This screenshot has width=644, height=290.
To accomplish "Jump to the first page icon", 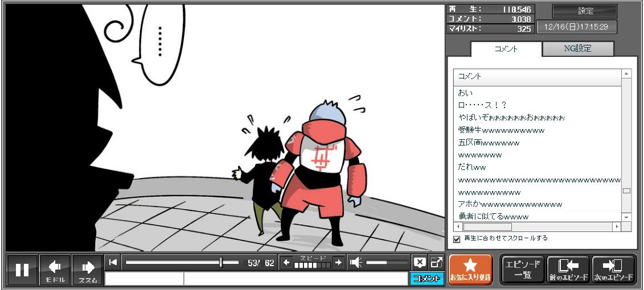I will [x=113, y=262].
